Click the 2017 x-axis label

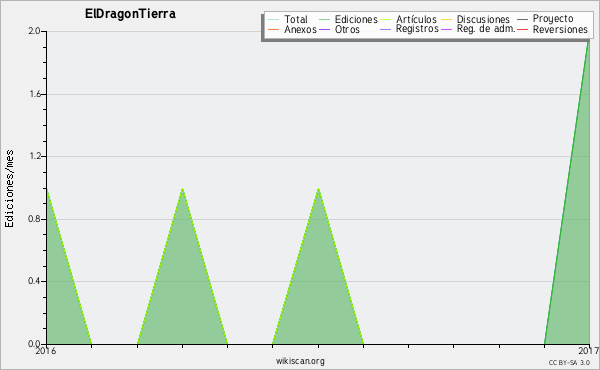[x=589, y=351]
